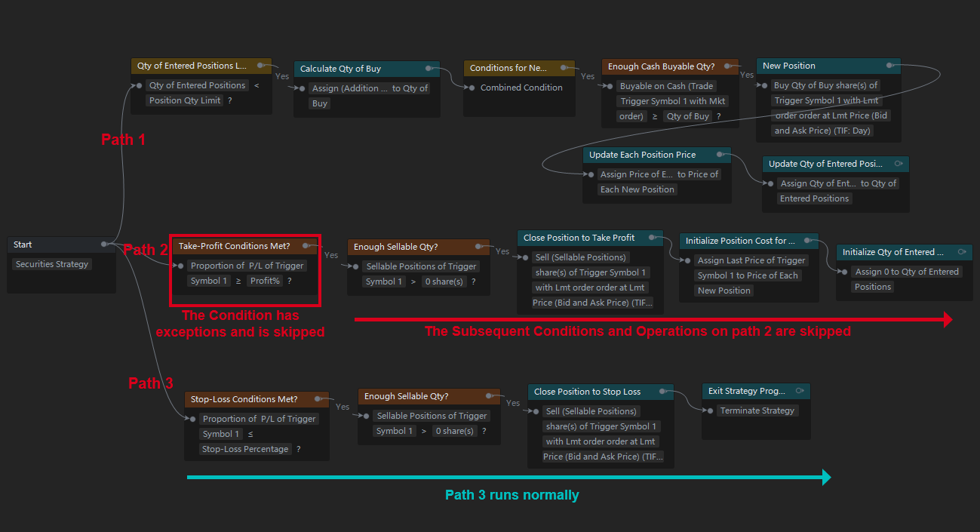Click output port on New Position header
The width and height of the screenshot is (980, 532).
[x=890, y=65]
